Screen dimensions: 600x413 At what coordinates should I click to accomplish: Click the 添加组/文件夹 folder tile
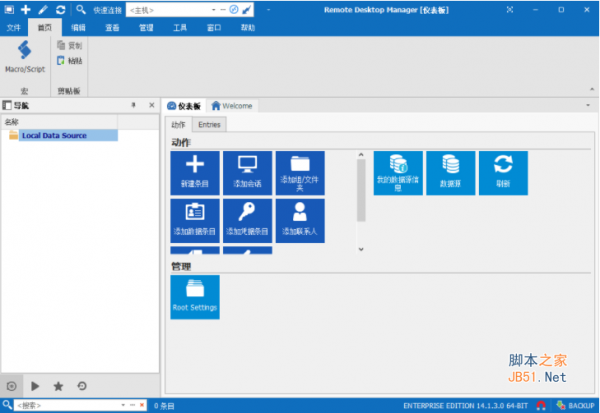tap(300, 173)
